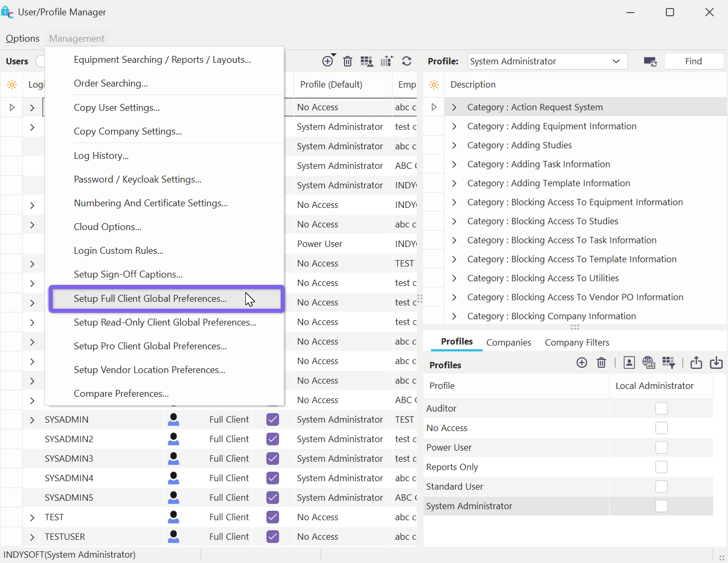Click the add profile plus icon
The width and height of the screenshot is (728, 563).
(x=582, y=362)
